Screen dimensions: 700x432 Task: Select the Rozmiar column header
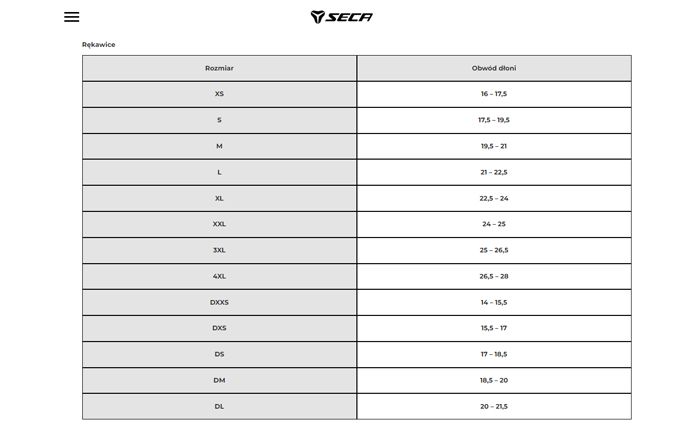pos(219,68)
